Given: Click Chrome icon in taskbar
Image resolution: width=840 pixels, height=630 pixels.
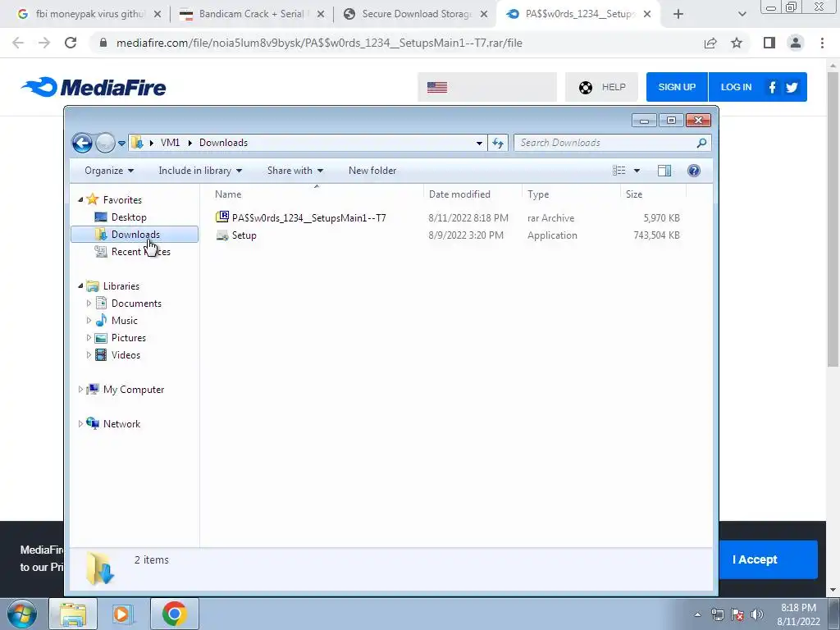Looking at the screenshot, I should click(x=174, y=614).
